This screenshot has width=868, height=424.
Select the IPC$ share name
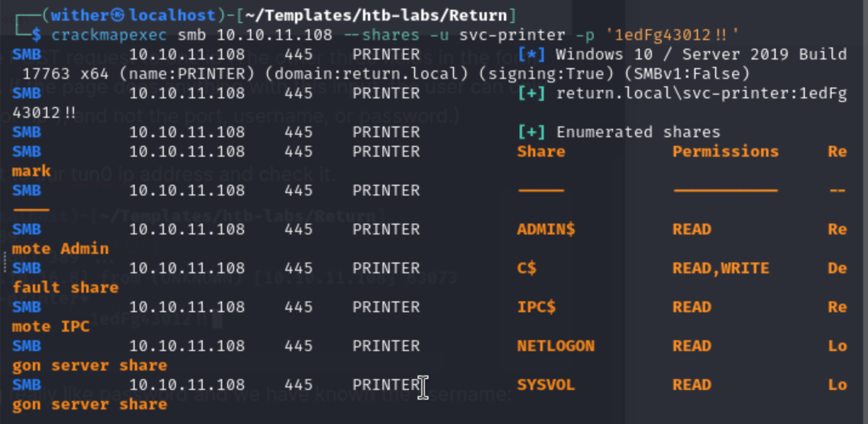click(x=536, y=307)
